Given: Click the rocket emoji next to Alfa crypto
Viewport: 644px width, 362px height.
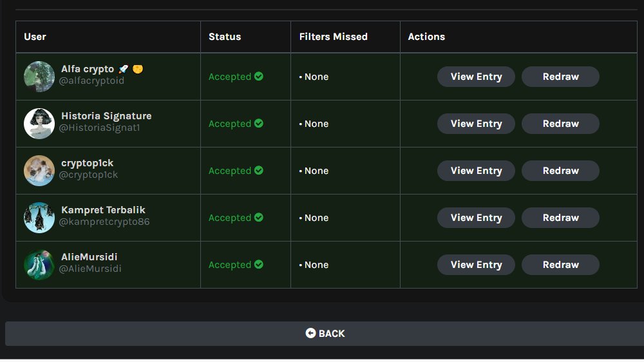Looking at the screenshot, I should click(124, 69).
